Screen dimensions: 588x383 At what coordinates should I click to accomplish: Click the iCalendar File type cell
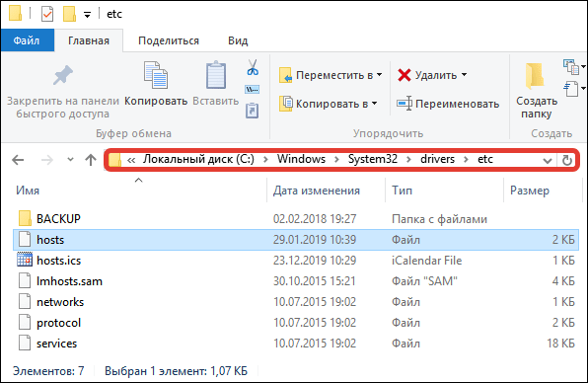pyautogui.click(x=427, y=261)
